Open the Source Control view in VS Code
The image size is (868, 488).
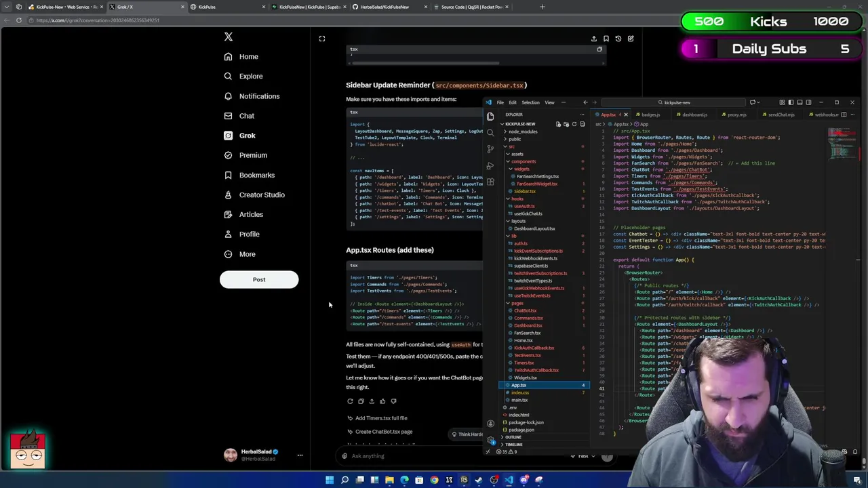[x=490, y=149]
